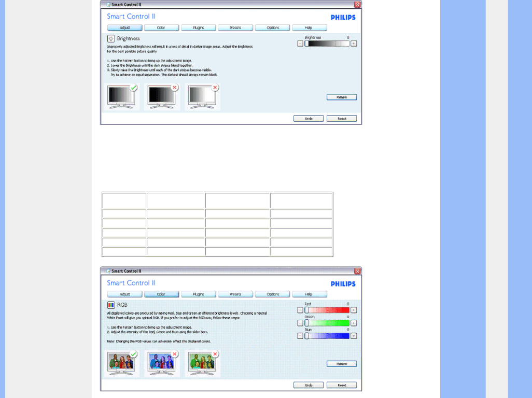Decrease Blue value with minus button
This screenshot has width=532, height=398.
300,336
